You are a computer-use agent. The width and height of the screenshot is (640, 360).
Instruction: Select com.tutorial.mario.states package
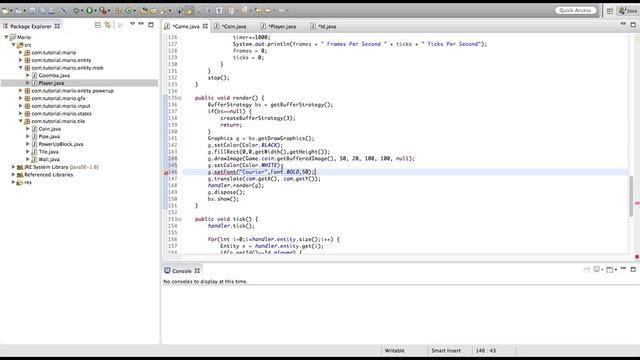pos(62,114)
